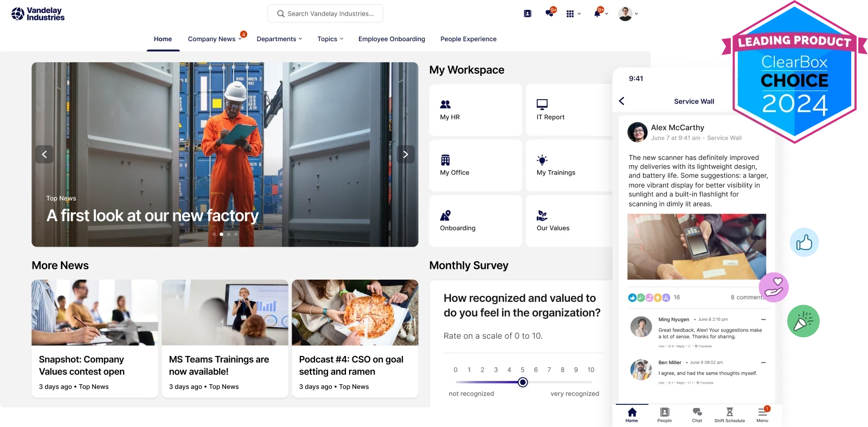Image resolution: width=868 pixels, height=427 pixels.
Task: Click the 'Service Wall' title in mobile view
Action: (694, 101)
